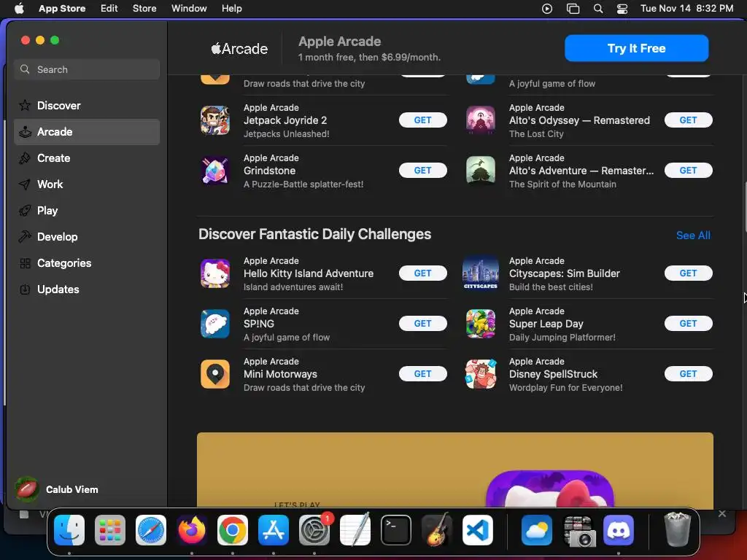747x560 pixels.
Task: Open Cityscapes: Sim Builder app icon
Action: tap(480, 273)
